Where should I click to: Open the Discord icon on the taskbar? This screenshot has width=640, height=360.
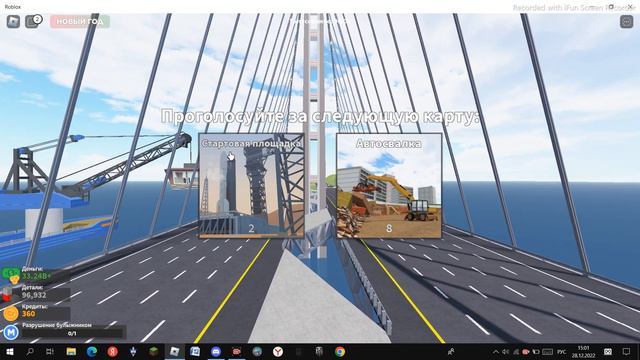[x=216, y=351]
